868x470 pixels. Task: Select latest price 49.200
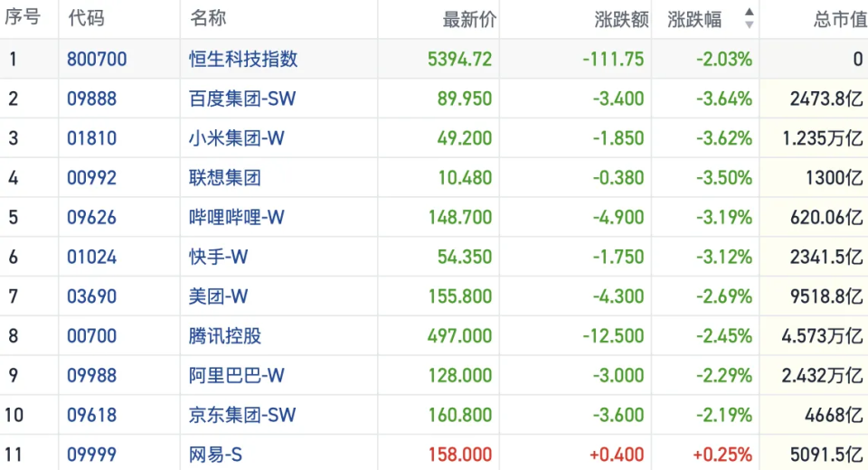click(465, 138)
